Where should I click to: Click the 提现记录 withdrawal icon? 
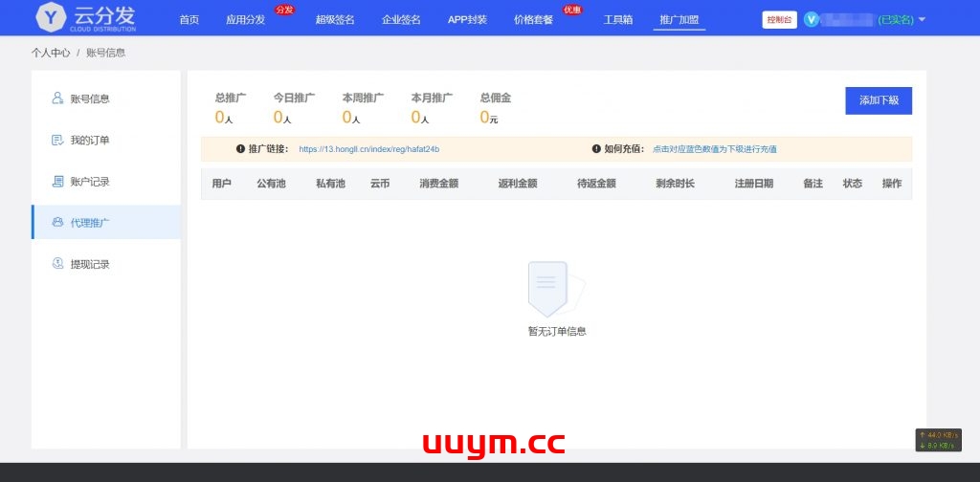tap(57, 264)
